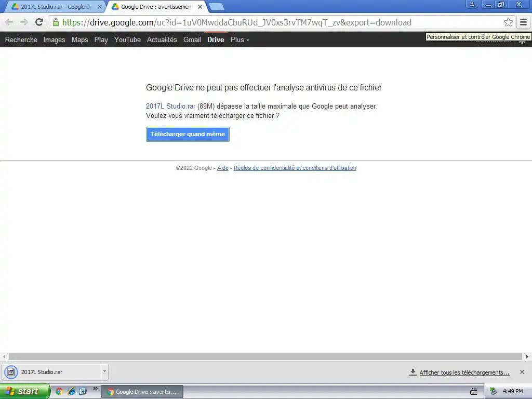Screen dimensions: 532x399
Task: Click 'Afficher tous les téléchargements...' link
Action: (x=464, y=373)
